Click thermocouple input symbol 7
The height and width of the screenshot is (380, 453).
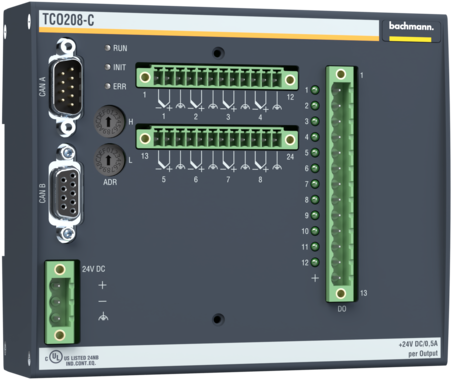click(x=229, y=162)
